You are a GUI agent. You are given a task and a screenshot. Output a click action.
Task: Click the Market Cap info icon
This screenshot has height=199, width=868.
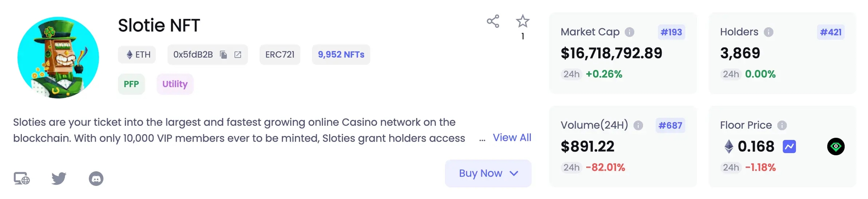point(630,32)
